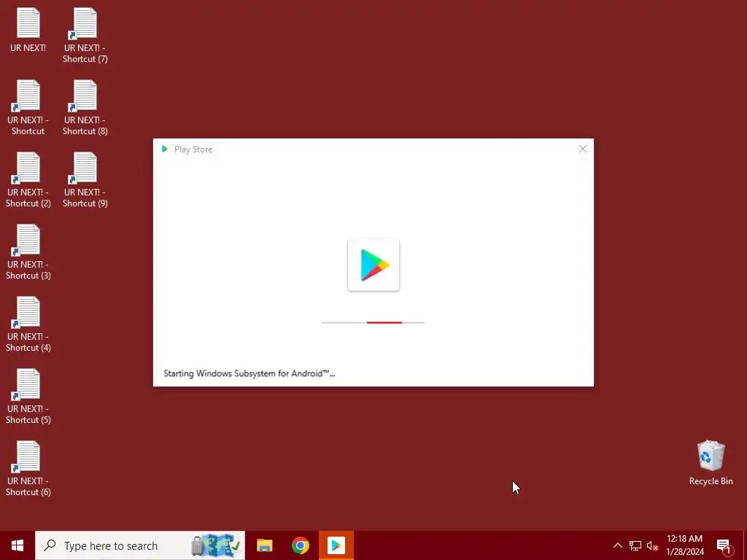Click the large Play Store logo in the splash window
This screenshot has width=747, height=560.
[x=373, y=265]
